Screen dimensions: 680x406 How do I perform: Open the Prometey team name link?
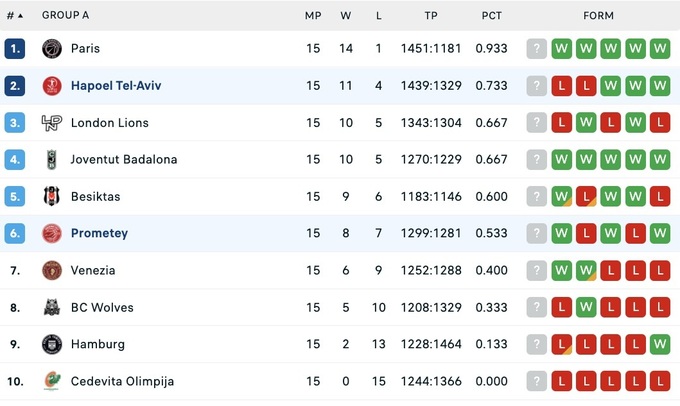pos(99,234)
